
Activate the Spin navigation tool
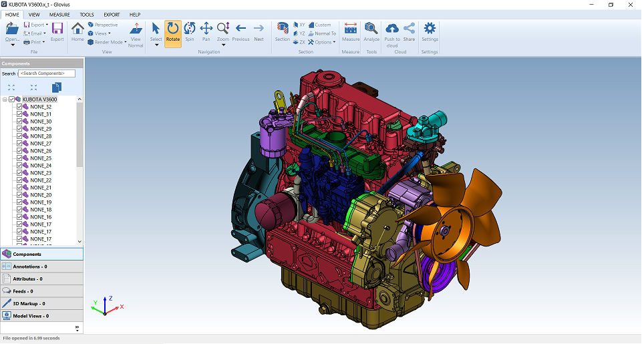click(190, 31)
